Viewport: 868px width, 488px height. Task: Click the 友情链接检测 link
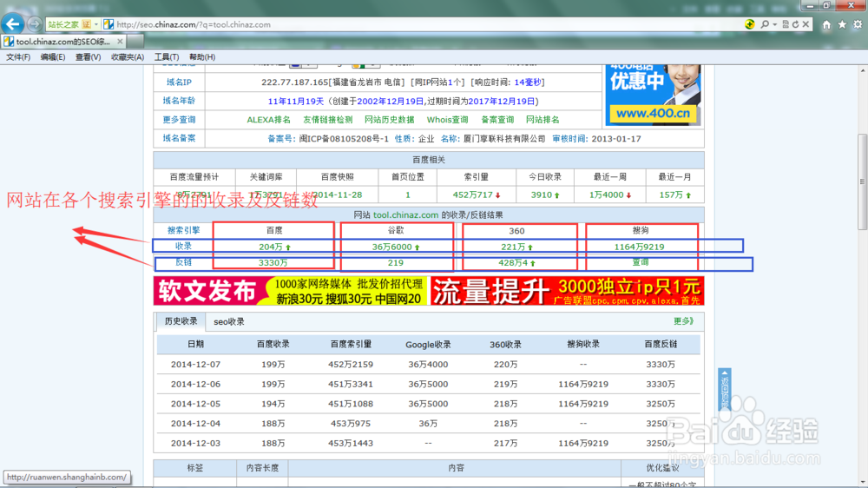(328, 120)
